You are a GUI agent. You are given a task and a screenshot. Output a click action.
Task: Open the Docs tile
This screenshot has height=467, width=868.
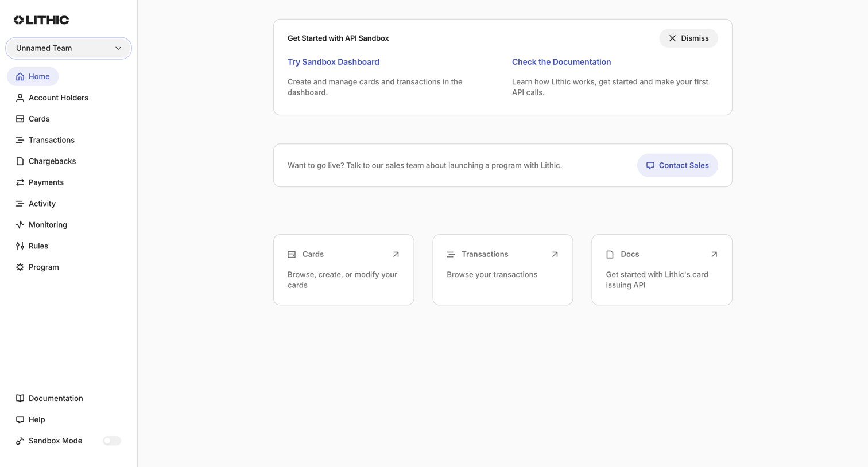pyautogui.click(x=662, y=270)
